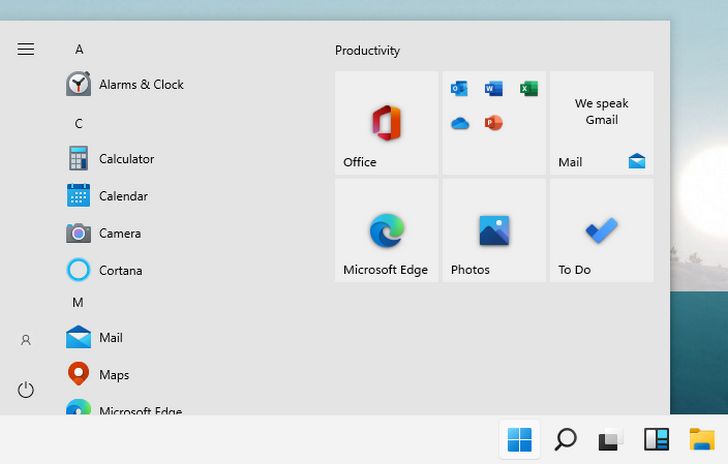Open the Photos tile

pos(494,231)
